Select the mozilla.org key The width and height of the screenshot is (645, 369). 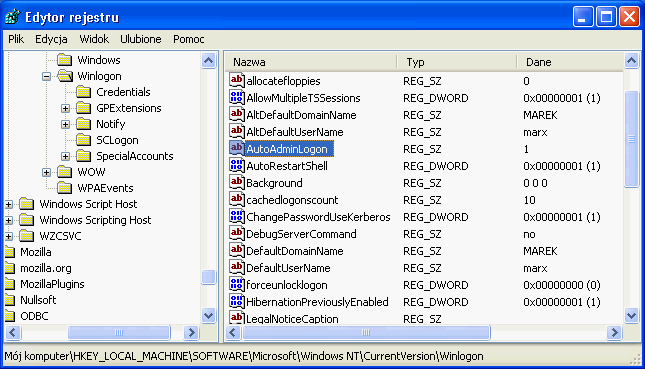click(x=46, y=268)
